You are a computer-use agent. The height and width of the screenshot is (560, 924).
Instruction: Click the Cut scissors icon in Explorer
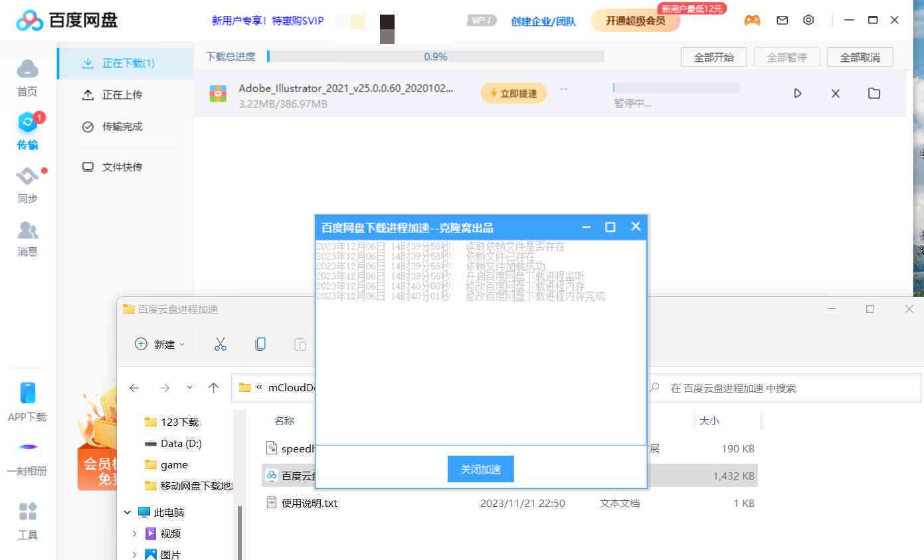click(x=221, y=344)
